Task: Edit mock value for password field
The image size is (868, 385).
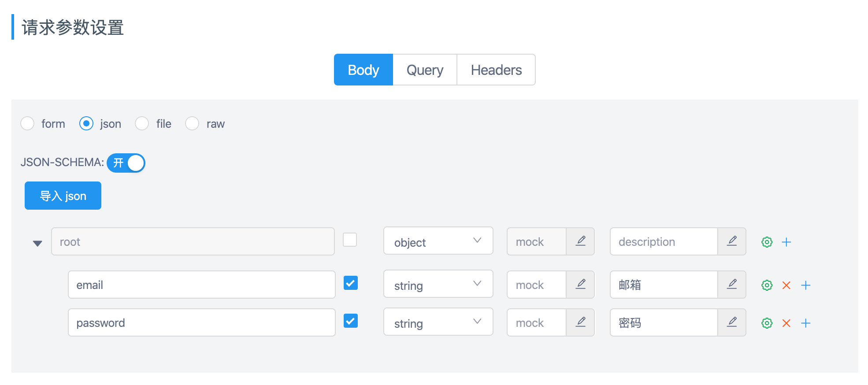Action: tap(580, 322)
